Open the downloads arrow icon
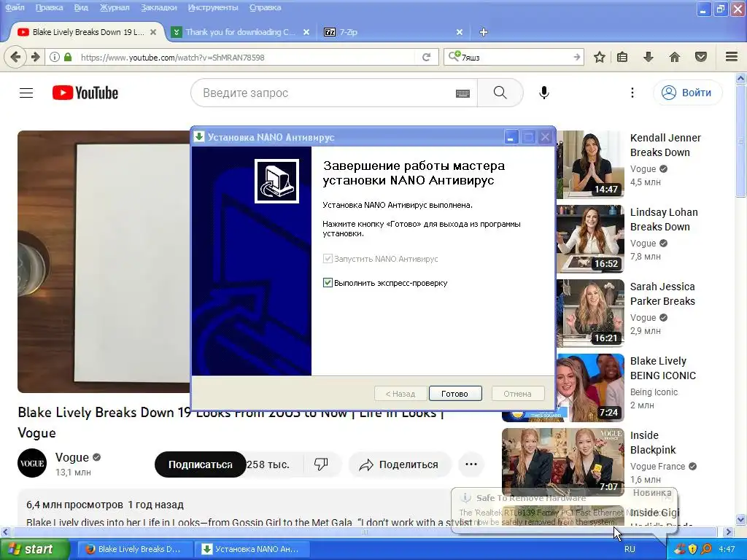The image size is (747, 560). 648,57
